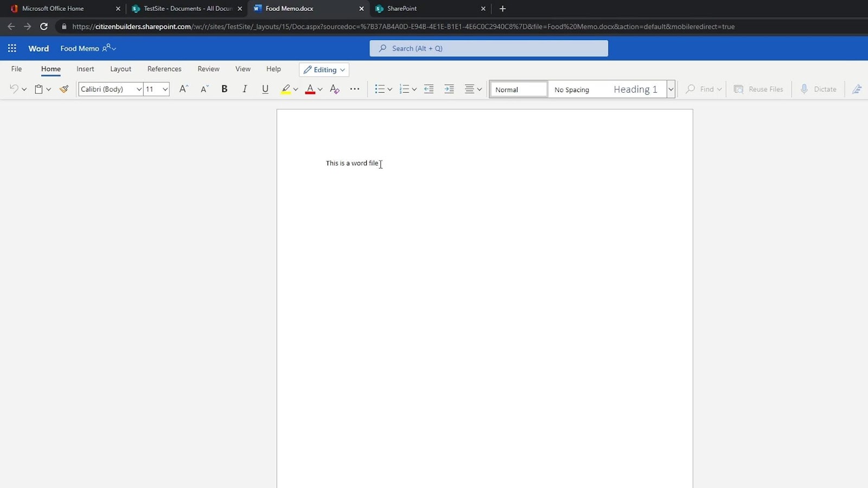Increase paragraph indent
Viewport: 868px width, 488px height.
pos(449,89)
